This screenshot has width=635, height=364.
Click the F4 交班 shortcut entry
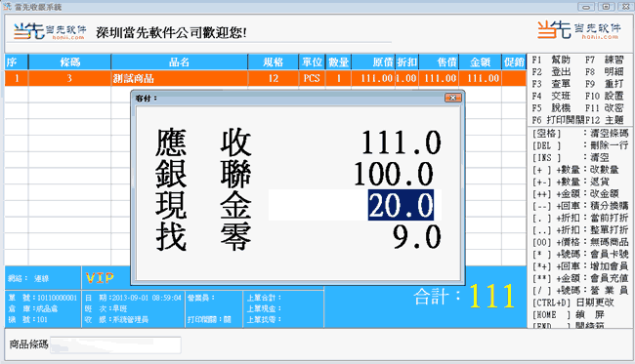[x=551, y=96]
